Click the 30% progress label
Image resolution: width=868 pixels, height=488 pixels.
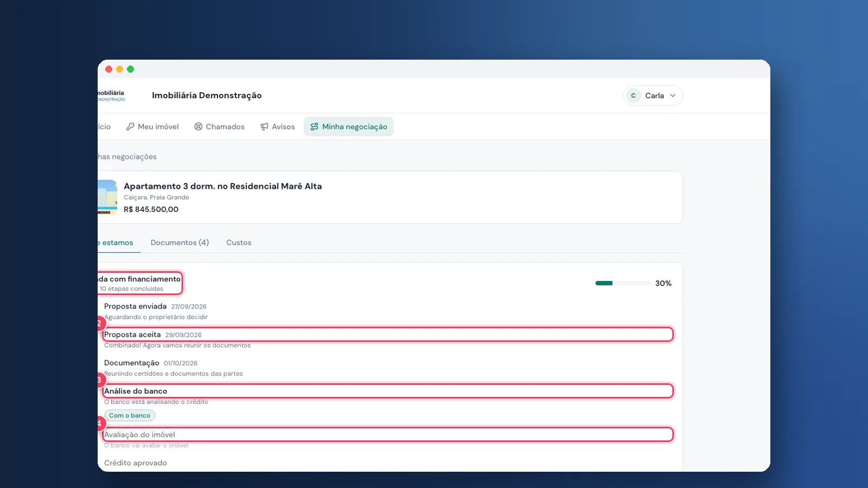pyautogui.click(x=663, y=283)
